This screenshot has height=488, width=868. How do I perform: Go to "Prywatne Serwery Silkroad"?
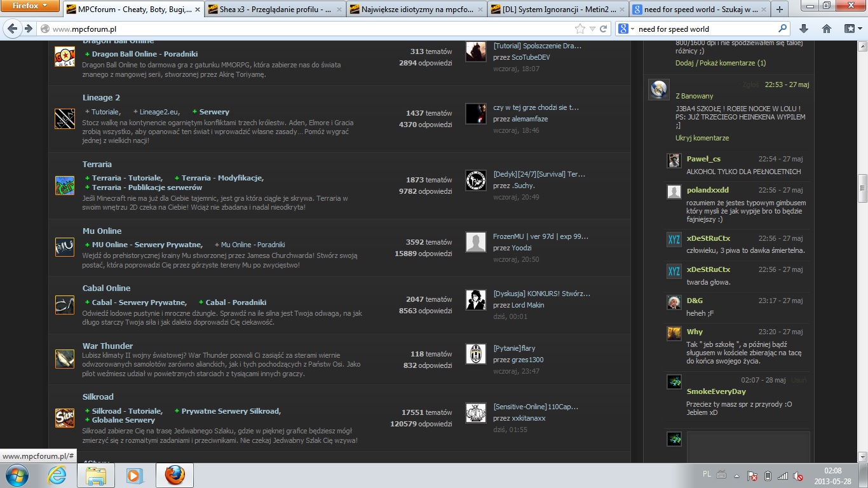231,411
